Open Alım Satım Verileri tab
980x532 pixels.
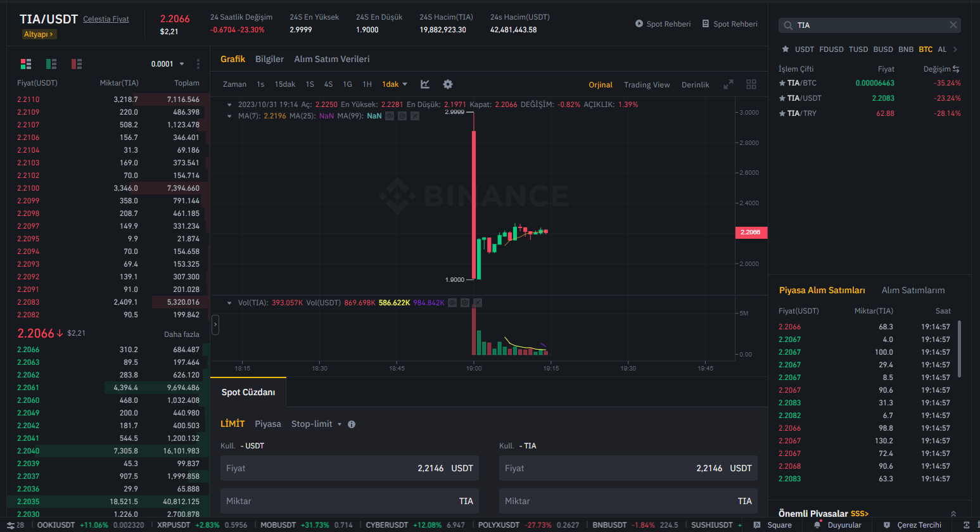point(332,59)
